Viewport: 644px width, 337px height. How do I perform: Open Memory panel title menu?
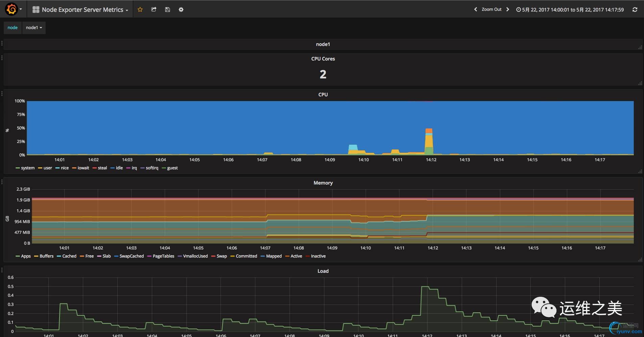(x=323, y=183)
